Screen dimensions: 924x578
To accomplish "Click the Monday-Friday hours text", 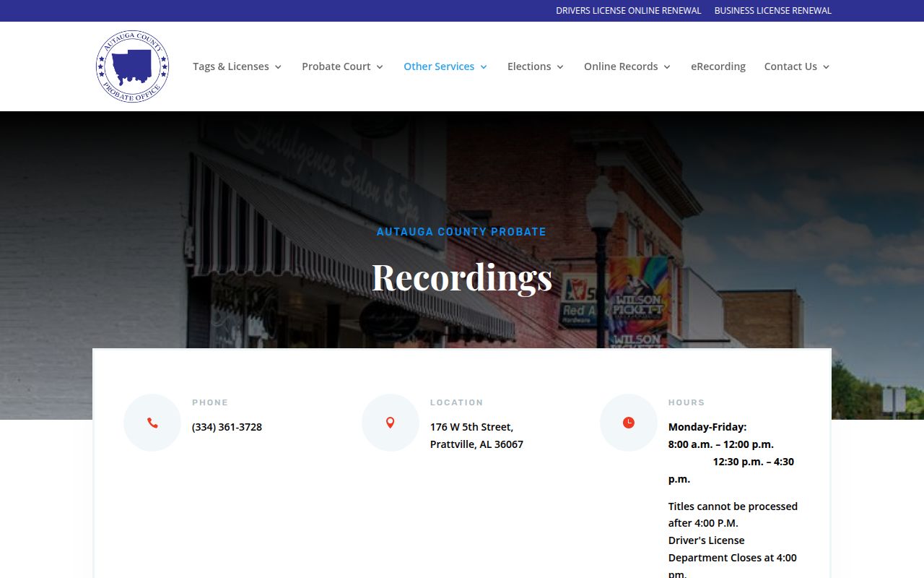I will tap(707, 427).
